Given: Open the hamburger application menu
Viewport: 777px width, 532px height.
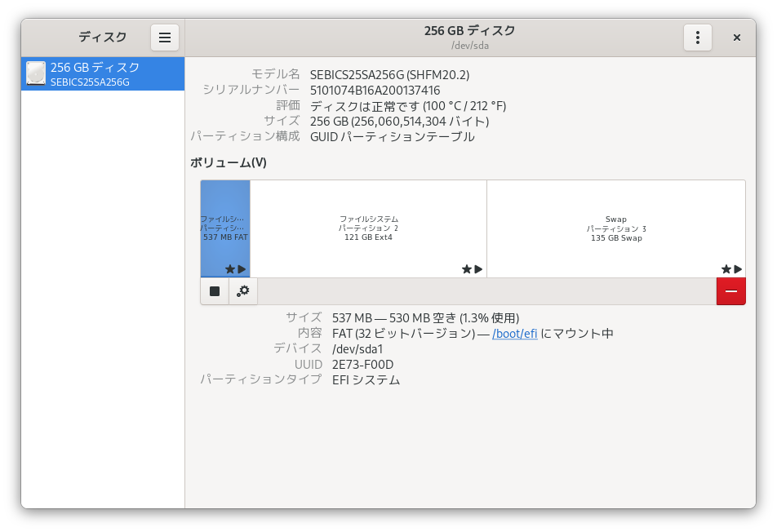Looking at the screenshot, I should click(165, 38).
